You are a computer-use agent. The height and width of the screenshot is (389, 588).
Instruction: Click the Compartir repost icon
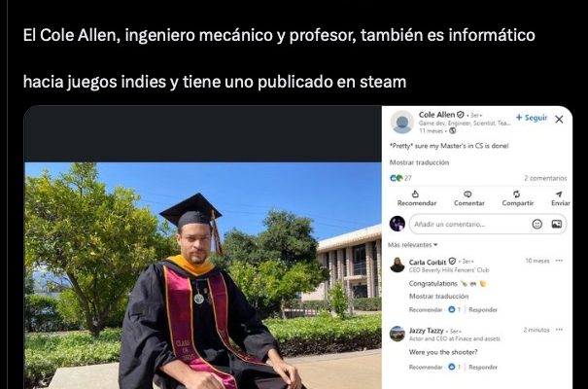click(x=516, y=194)
